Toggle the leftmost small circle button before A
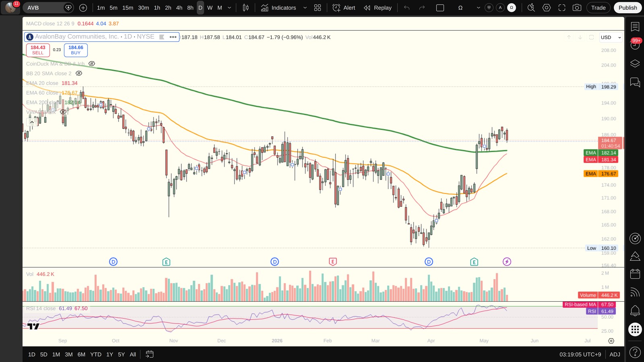This screenshot has height=362, width=644. click(489, 8)
